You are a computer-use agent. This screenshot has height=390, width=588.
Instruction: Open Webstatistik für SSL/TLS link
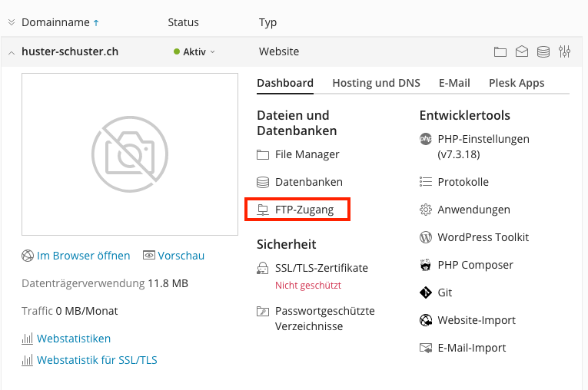coord(97,360)
